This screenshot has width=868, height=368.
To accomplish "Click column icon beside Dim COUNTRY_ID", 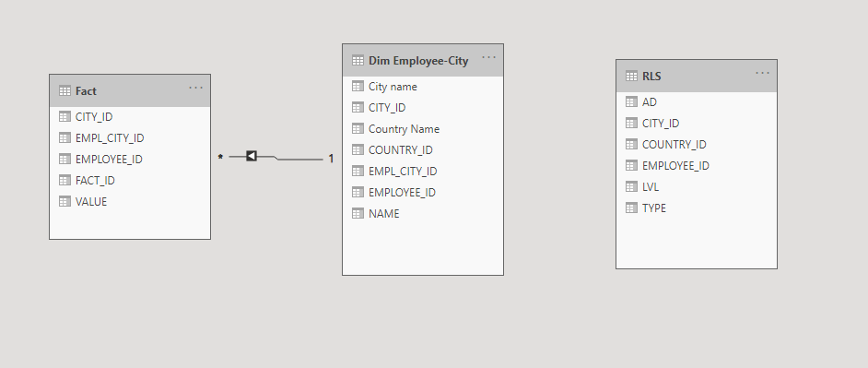I will click(x=358, y=149).
